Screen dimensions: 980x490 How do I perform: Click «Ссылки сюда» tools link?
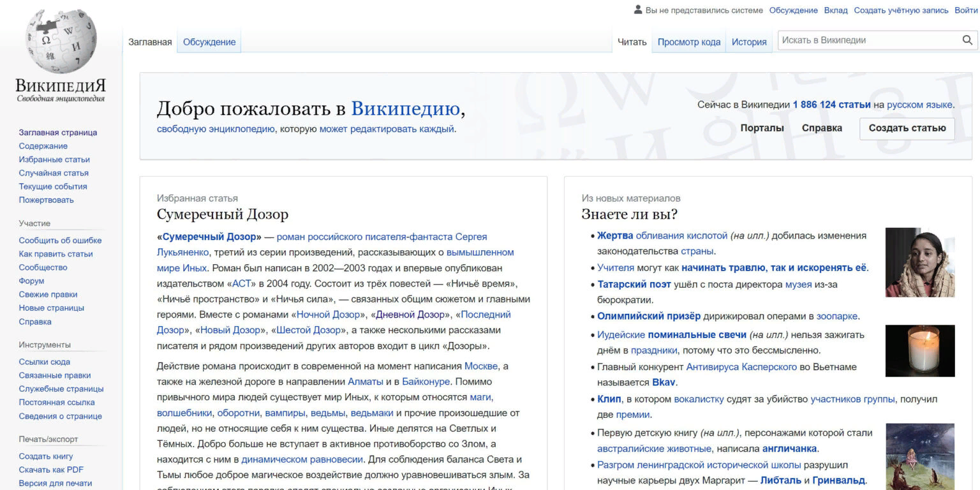[45, 362]
